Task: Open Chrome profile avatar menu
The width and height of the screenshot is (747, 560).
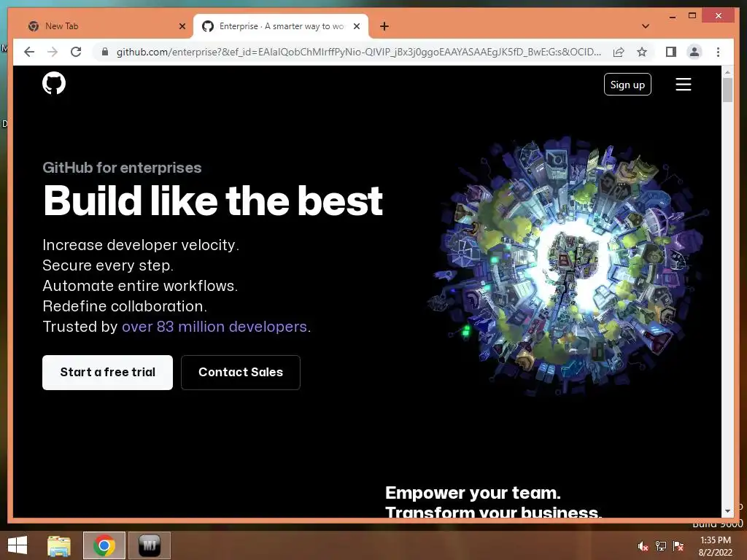Action: pyautogui.click(x=694, y=52)
